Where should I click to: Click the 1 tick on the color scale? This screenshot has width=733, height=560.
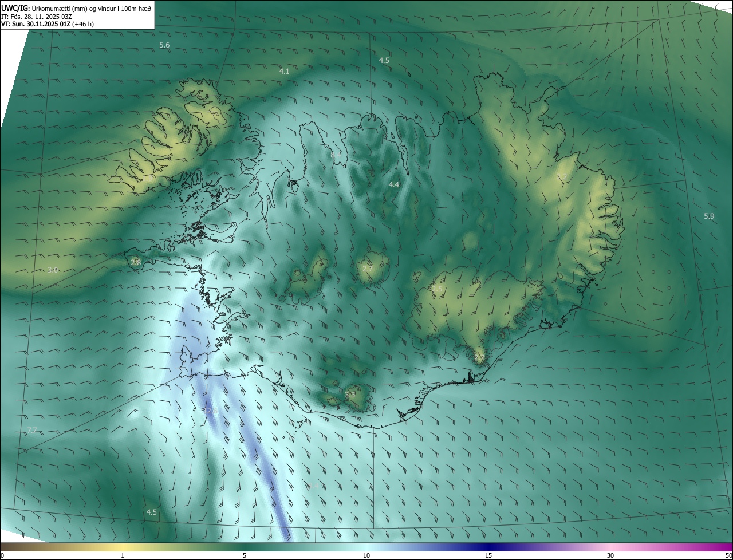pos(123,555)
